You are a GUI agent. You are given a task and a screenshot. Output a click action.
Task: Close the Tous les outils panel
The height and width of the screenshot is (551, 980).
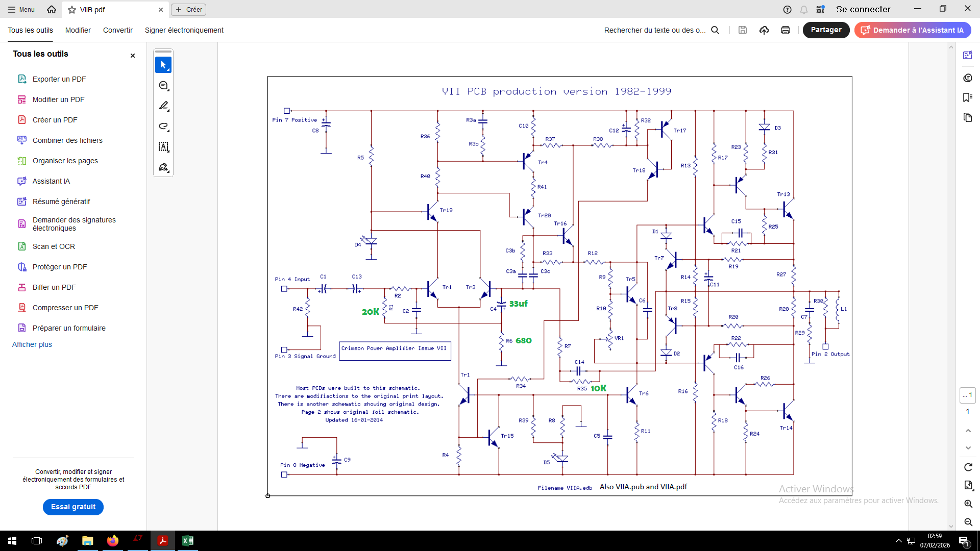click(133, 56)
